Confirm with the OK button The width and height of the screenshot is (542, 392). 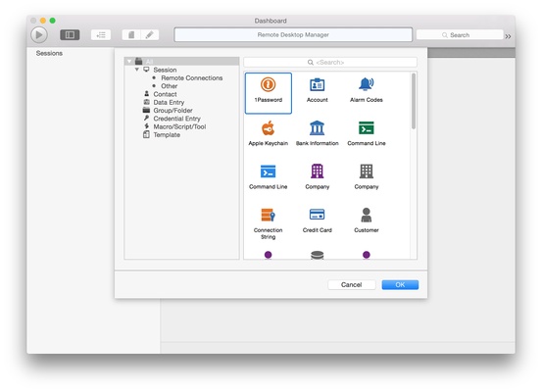pos(400,285)
